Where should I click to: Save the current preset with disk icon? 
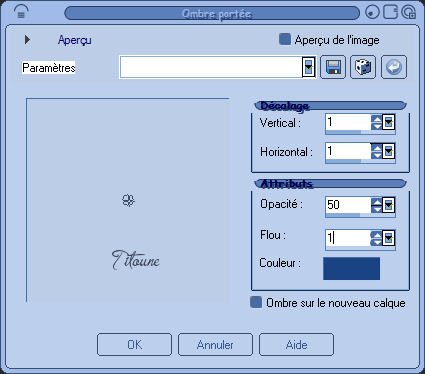[333, 67]
